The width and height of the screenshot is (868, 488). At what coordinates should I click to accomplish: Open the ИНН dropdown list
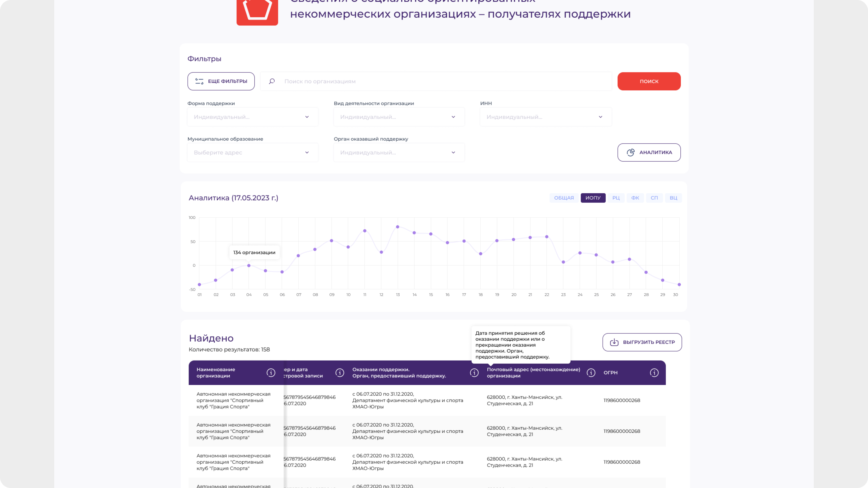point(545,117)
